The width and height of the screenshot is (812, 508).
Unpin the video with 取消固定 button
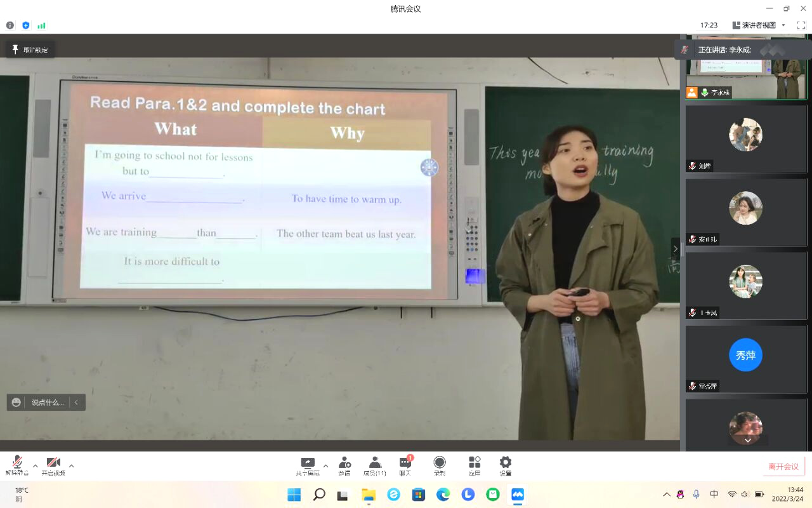point(30,50)
